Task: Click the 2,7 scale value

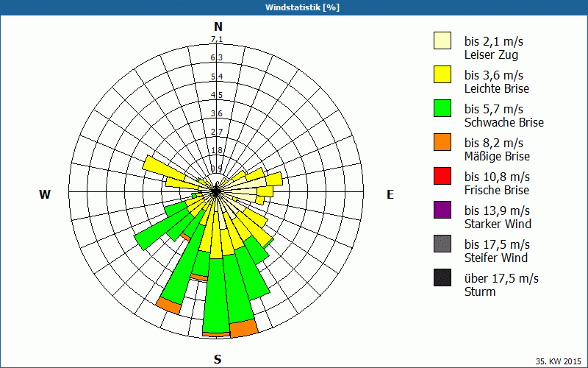Action: tap(217, 132)
